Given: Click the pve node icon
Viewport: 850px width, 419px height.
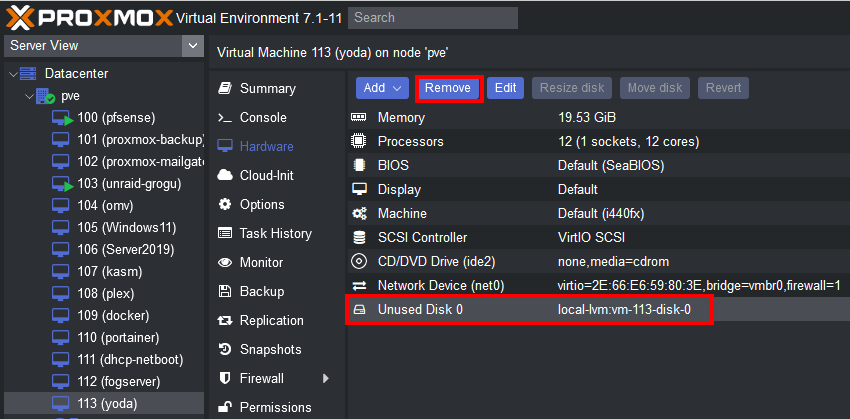Looking at the screenshot, I should [46, 96].
